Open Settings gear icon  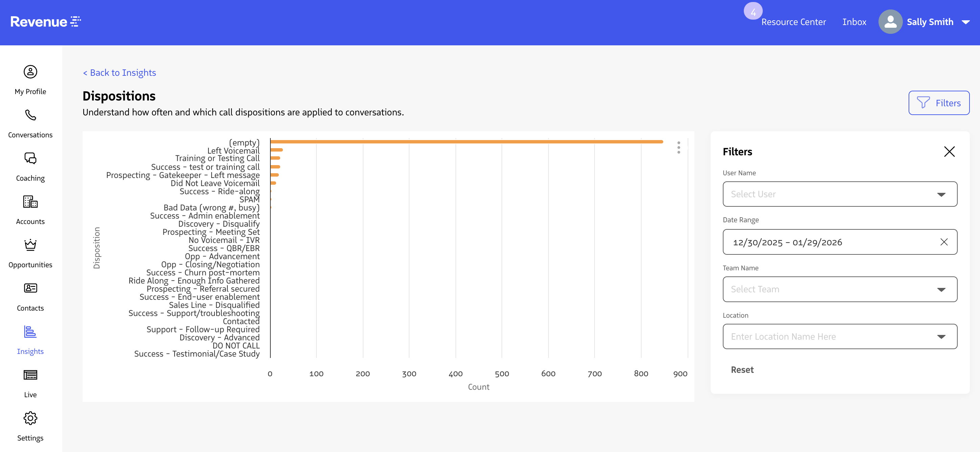(30, 419)
